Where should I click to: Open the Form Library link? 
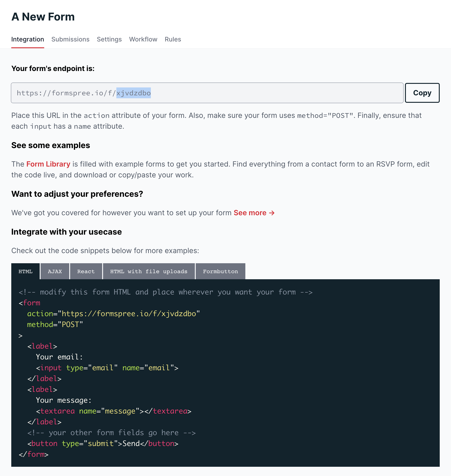click(48, 164)
